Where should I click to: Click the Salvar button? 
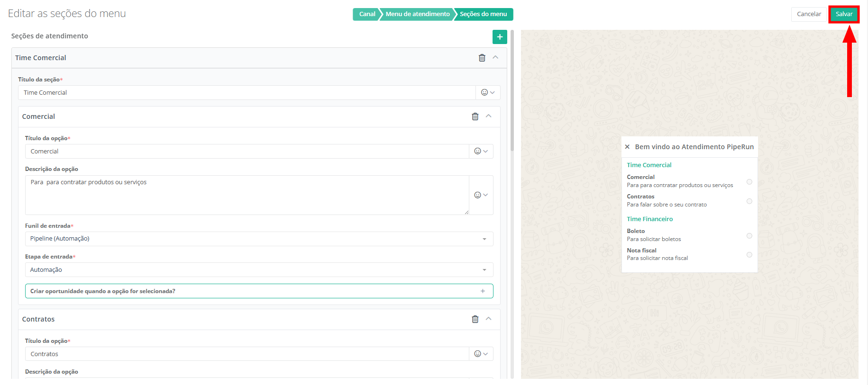pyautogui.click(x=843, y=14)
